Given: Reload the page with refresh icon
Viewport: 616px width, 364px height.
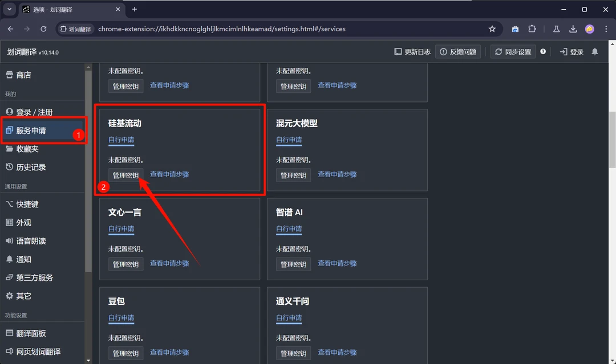Looking at the screenshot, I should tap(43, 29).
